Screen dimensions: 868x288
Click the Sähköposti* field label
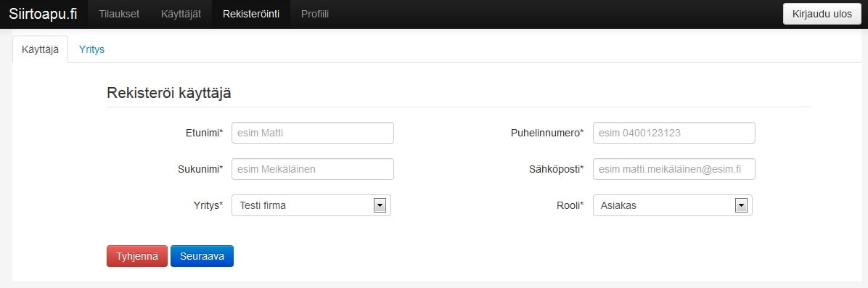point(557,169)
